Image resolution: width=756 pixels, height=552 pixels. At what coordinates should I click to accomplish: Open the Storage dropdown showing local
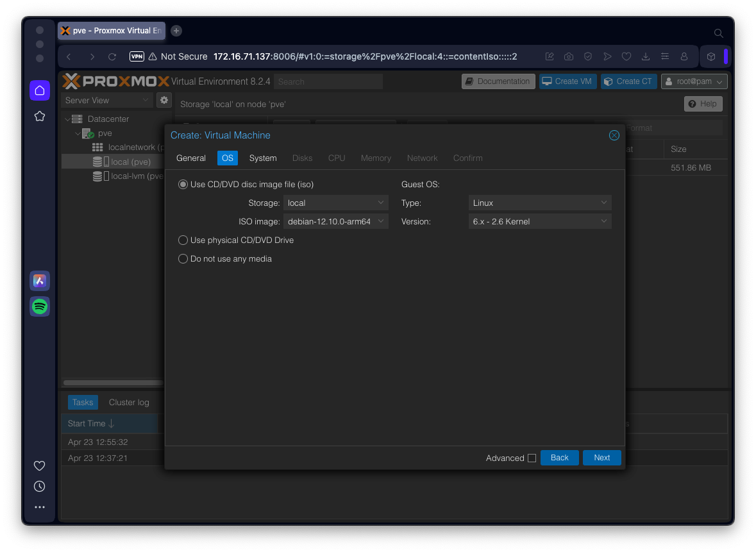tap(335, 203)
